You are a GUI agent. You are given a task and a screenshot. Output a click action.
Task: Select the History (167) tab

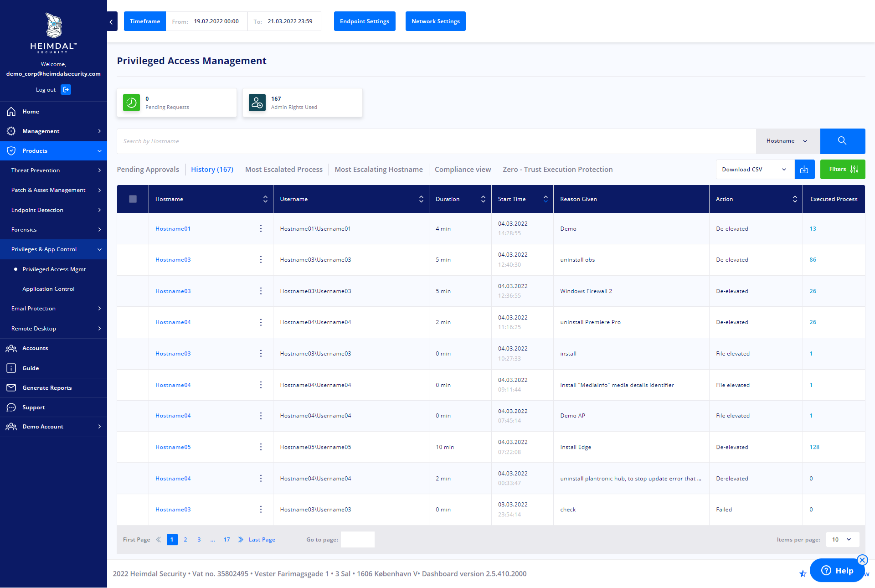pyautogui.click(x=212, y=169)
